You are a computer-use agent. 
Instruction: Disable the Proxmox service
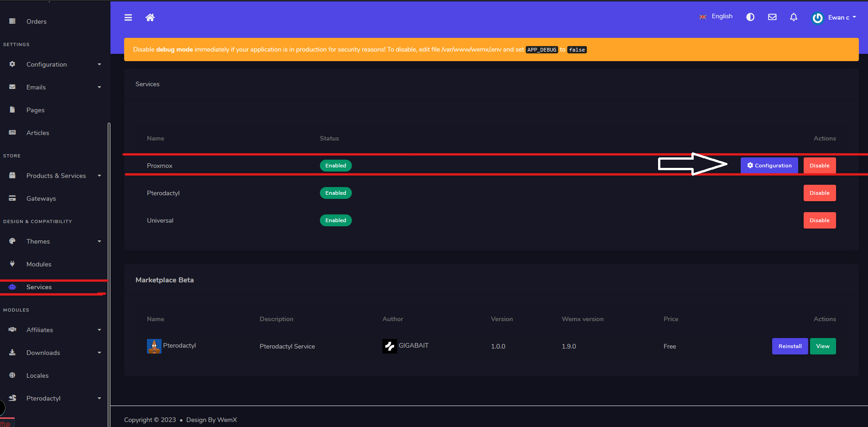click(819, 166)
